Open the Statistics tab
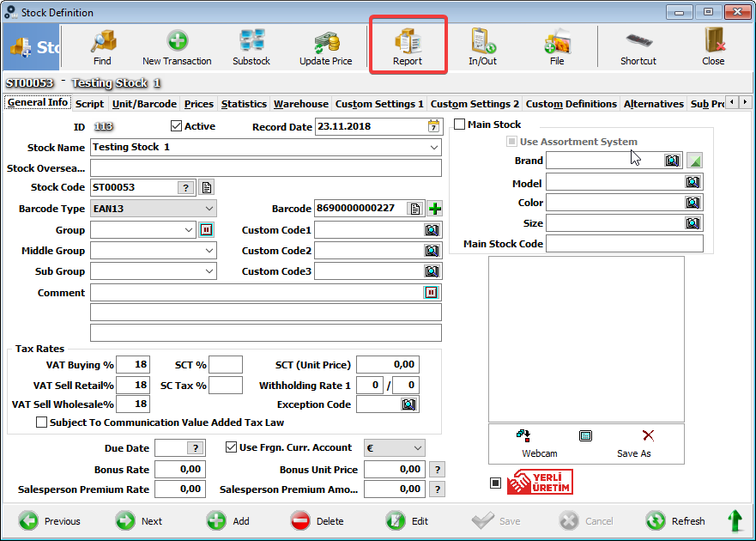Screen dimensions: 756x541 244,104
